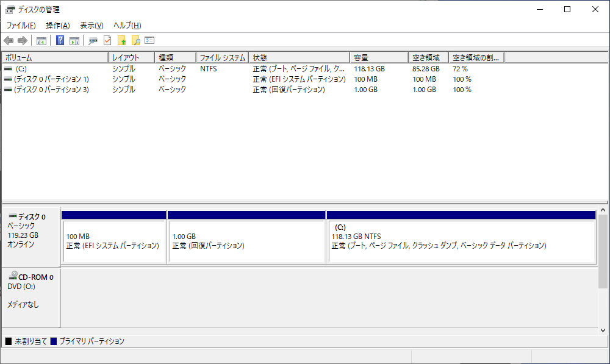The image size is (610, 364).
Task: Sort by the 状態 column header
Action: [x=299, y=57]
